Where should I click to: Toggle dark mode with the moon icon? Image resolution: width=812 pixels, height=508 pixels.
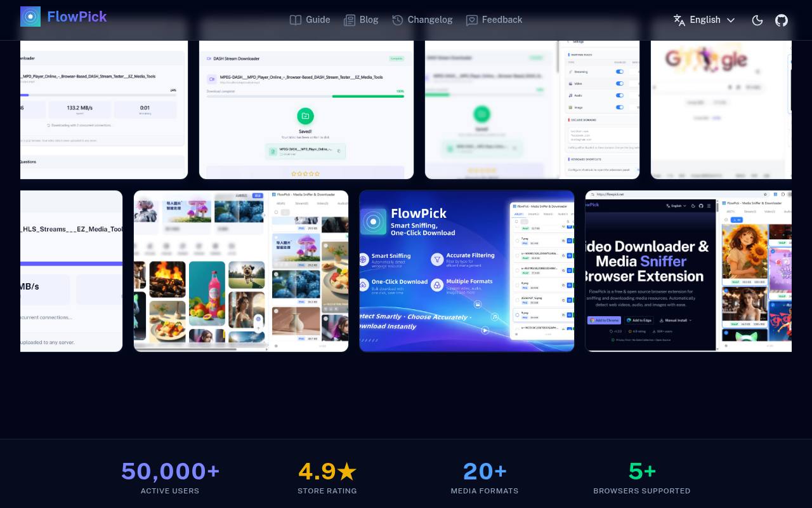click(757, 20)
